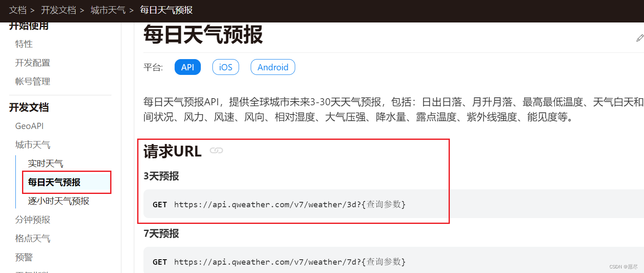This screenshot has width=644, height=273.
Task: Open 城市天气 breadcrumb link
Action: coord(108,10)
